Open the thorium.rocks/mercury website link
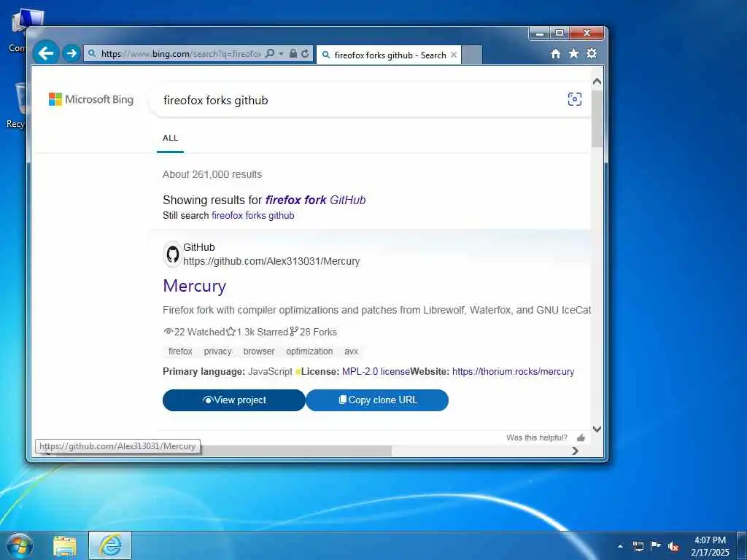Viewport: 747px width, 560px height. click(513, 371)
